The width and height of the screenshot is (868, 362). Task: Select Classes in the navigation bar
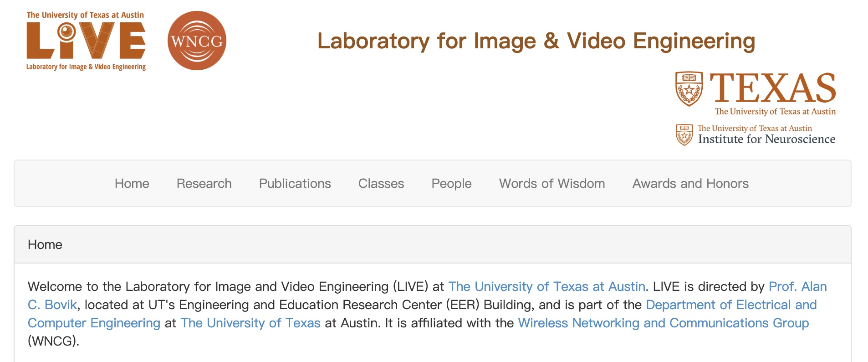click(x=381, y=183)
